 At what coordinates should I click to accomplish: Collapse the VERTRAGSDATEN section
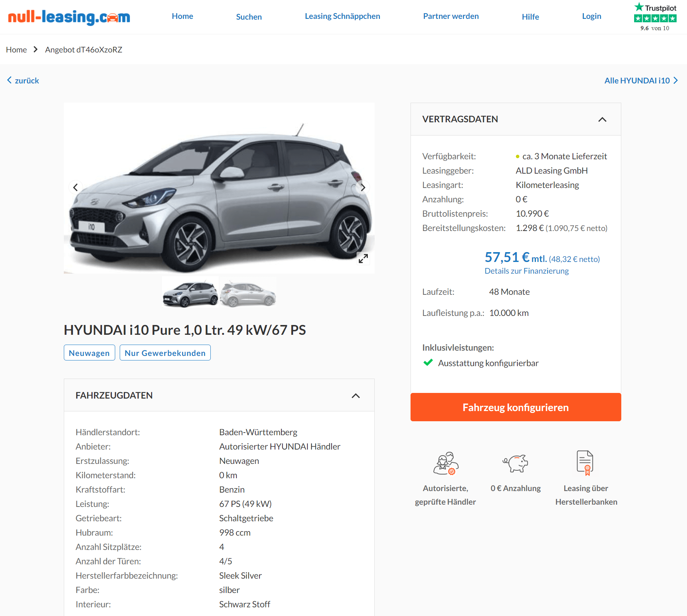pyautogui.click(x=602, y=120)
